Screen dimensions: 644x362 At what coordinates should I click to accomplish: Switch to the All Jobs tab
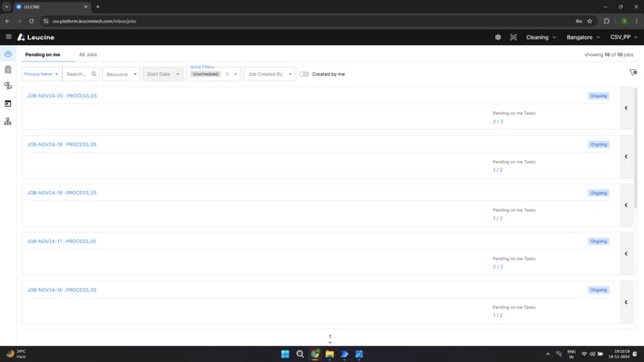click(88, 54)
